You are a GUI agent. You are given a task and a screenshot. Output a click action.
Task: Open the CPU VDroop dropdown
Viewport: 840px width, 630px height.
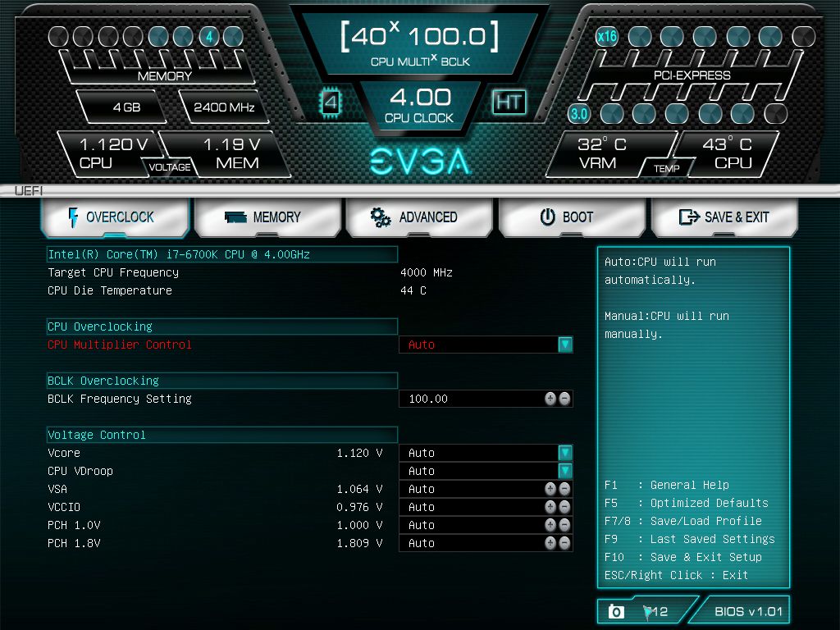pos(564,471)
